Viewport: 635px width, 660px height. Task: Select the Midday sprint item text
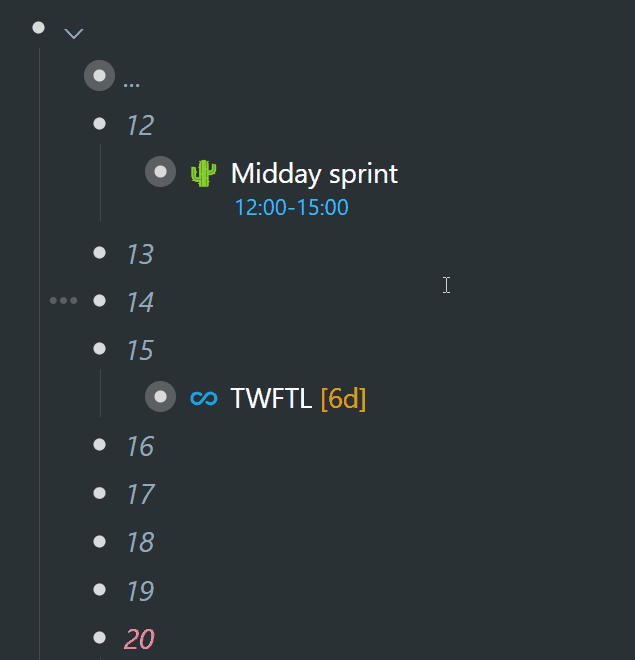click(x=314, y=173)
